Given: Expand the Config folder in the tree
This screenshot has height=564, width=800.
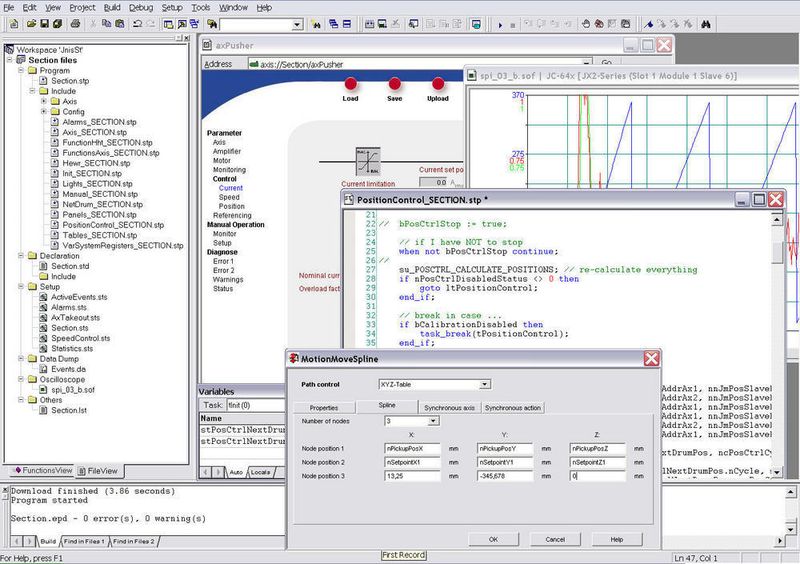Looking at the screenshot, I should pos(44,111).
